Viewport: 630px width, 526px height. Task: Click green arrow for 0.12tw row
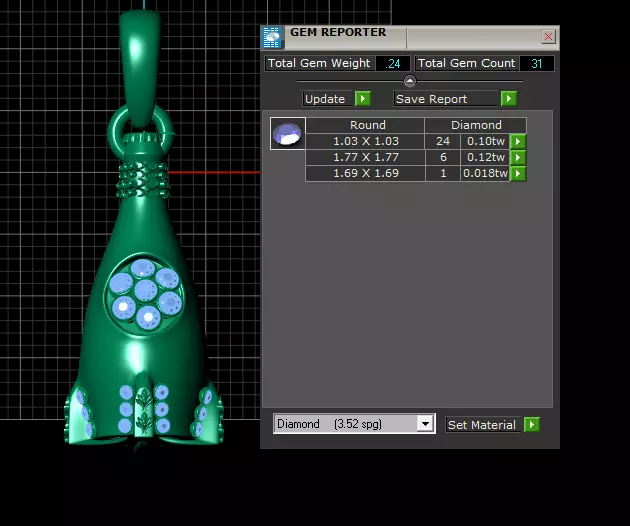518,157
